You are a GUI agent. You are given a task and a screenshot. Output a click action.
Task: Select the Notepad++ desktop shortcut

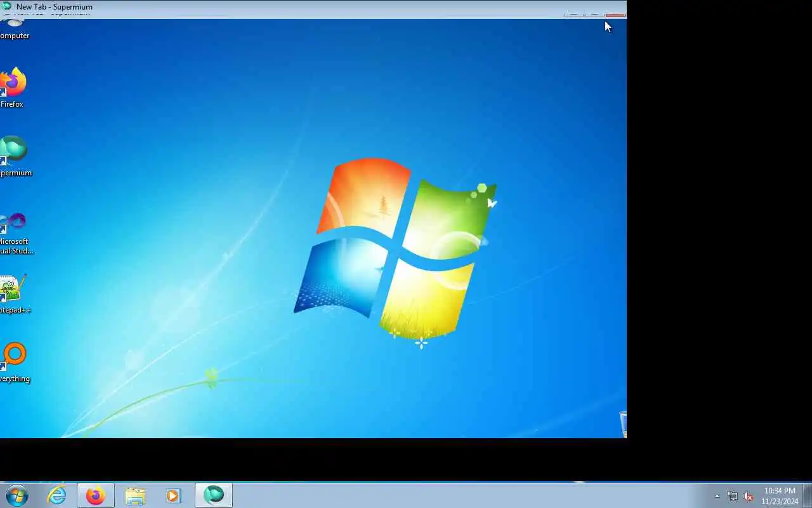tap(14, 294)
